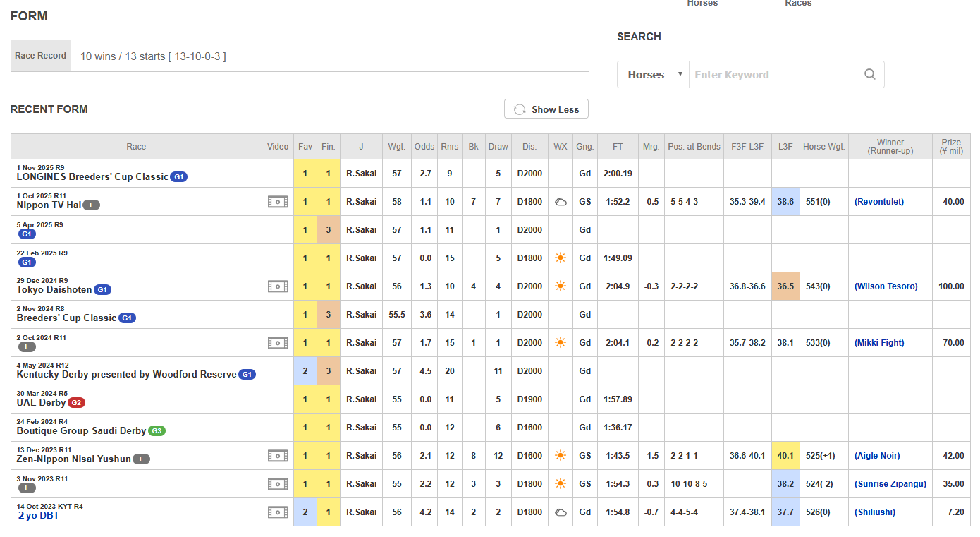Click the Boutique Group Saudi Derby race name
This screenshot has width=980, height=537.
(x=82, y=431)
